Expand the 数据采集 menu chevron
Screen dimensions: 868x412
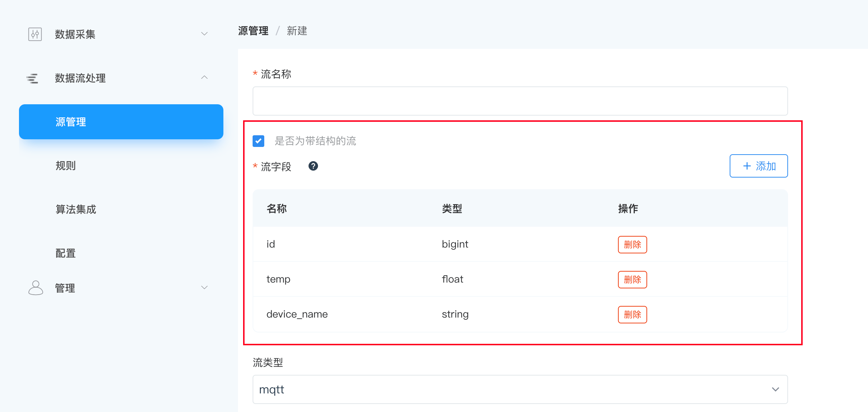(x=204, y=34)
